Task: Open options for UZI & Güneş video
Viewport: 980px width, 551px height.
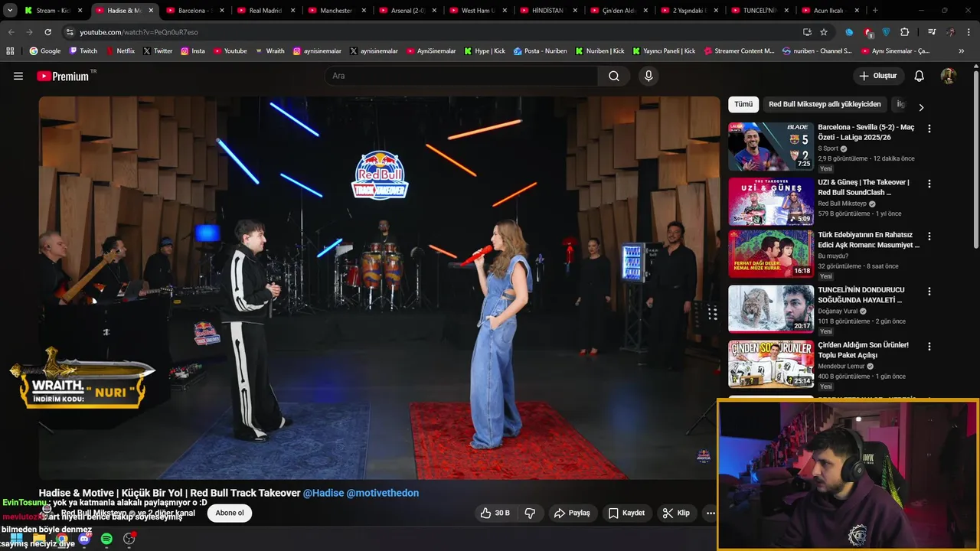Action: [x=929, y=184]
